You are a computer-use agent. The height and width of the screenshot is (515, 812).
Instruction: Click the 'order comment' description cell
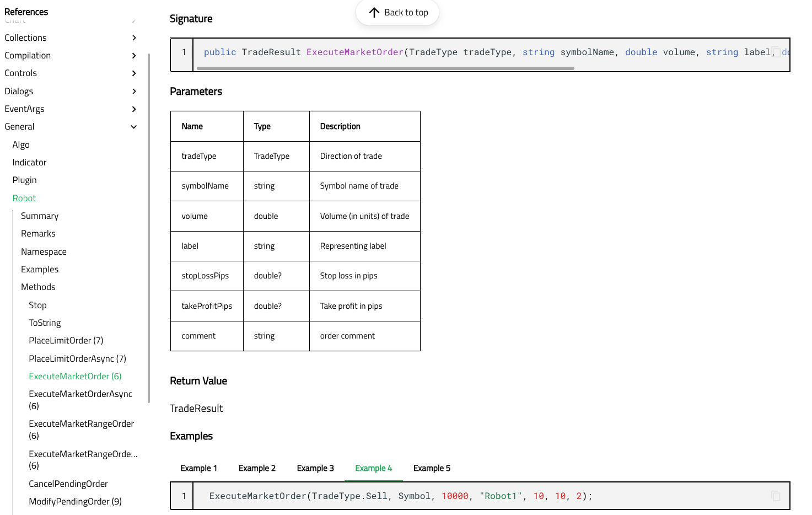click(364, 336)
